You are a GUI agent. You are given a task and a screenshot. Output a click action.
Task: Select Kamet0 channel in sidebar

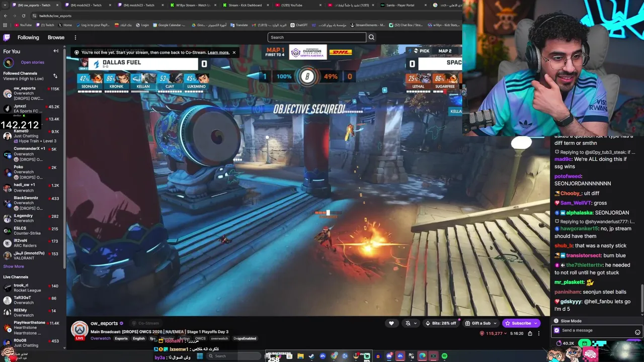click(32, 136)
